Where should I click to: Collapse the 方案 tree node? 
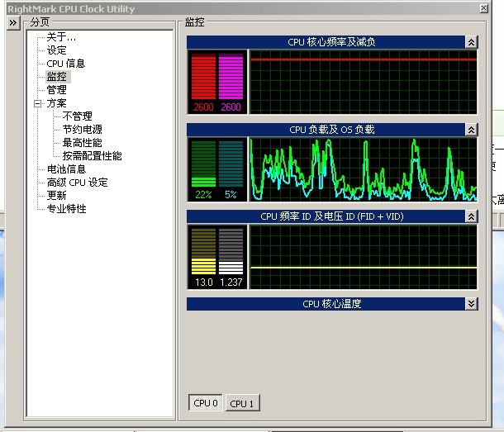click(38, 103)
